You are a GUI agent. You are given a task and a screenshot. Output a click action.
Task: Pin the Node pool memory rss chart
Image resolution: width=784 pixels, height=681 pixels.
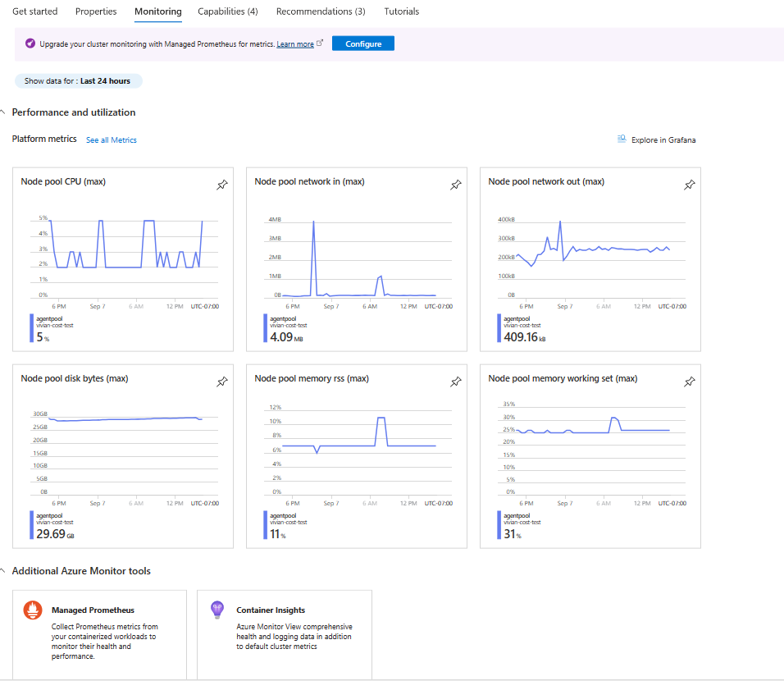pos(456,382)
